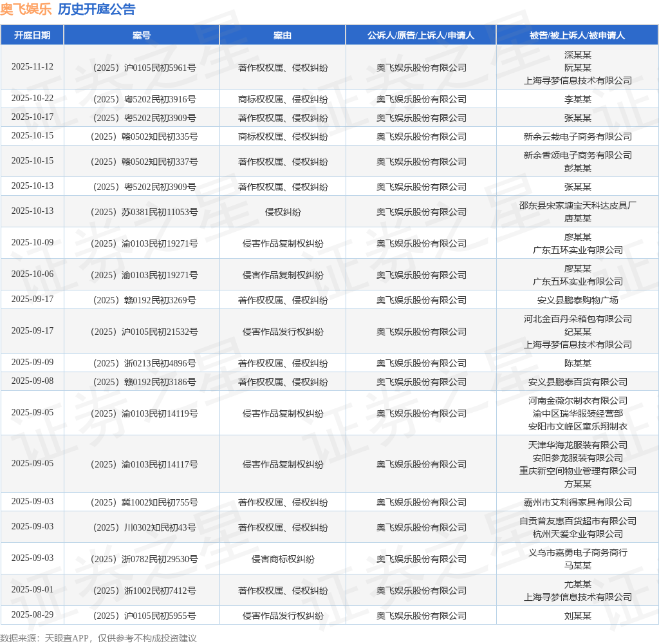Click defendant 陈某某
The height and width of the screenshot is (644, 659).
coord(577,363)
